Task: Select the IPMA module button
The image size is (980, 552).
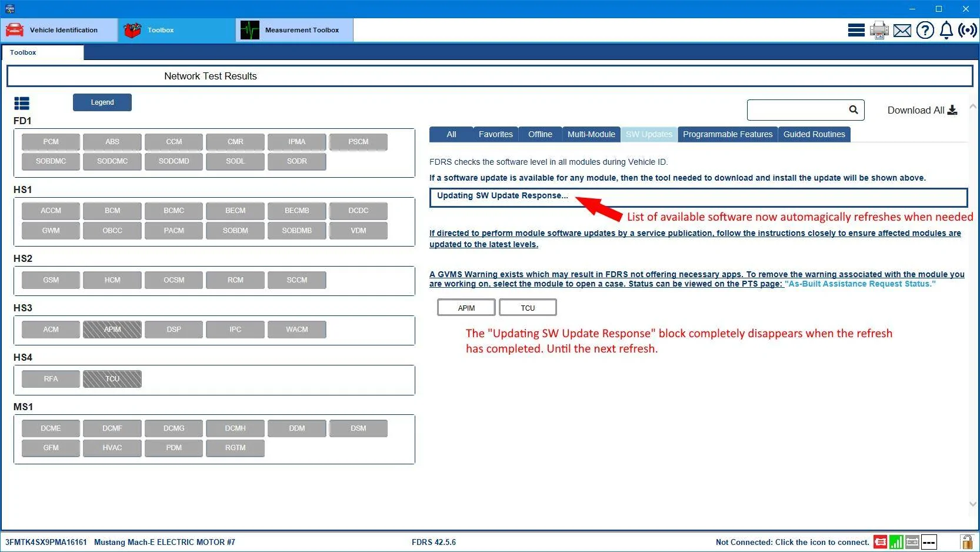Action: tap(297, 142)
